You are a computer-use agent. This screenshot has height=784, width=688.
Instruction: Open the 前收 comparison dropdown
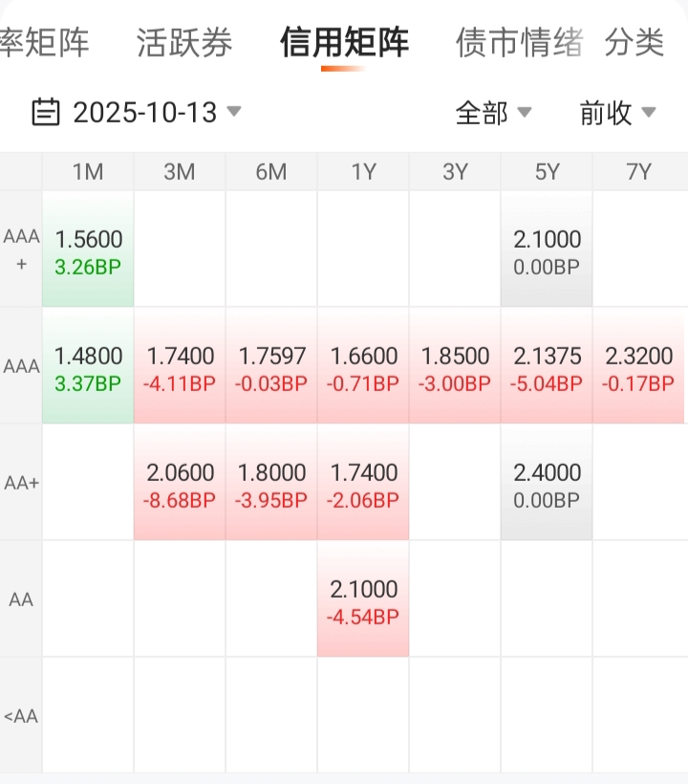(617, 113)
